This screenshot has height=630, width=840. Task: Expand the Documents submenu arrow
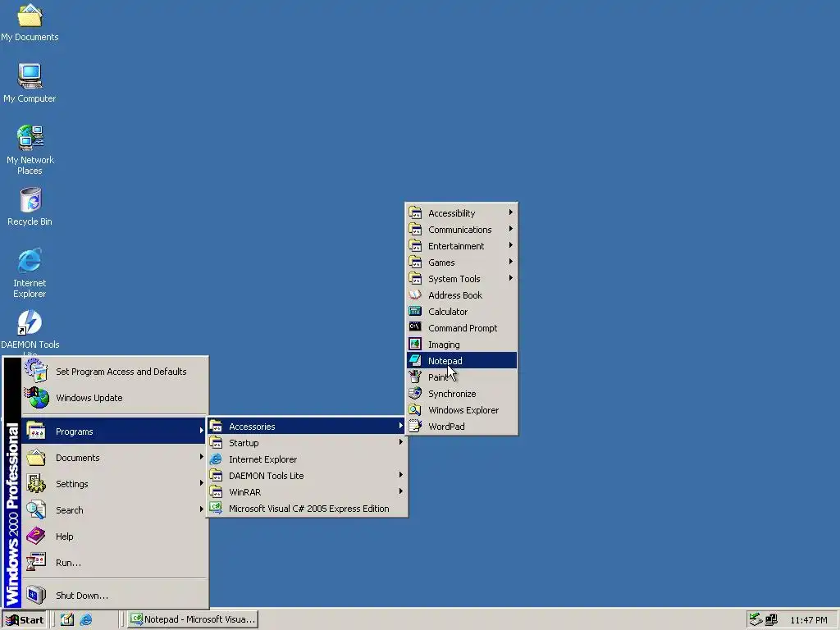(201, 456)
